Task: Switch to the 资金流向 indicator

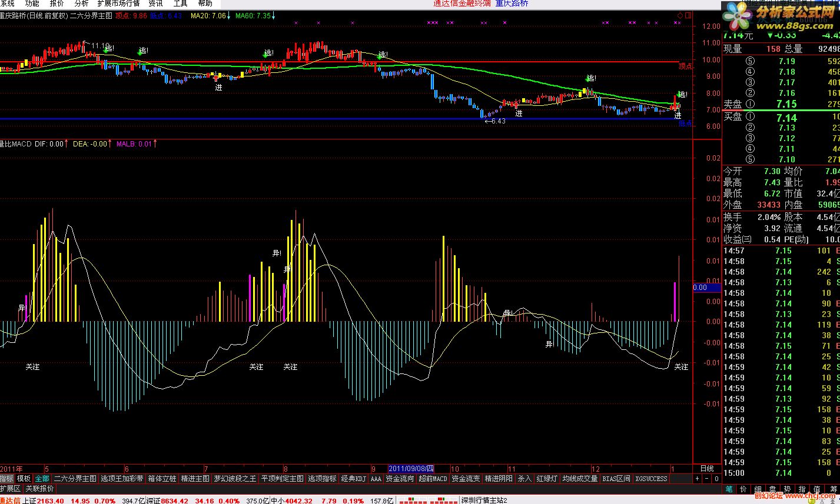Action: tap(400, 479)
